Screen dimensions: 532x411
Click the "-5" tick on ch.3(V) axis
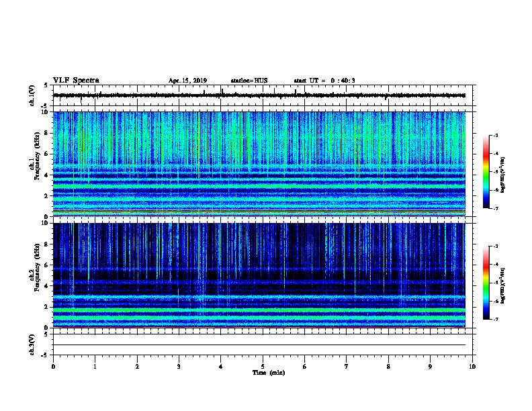44,355
